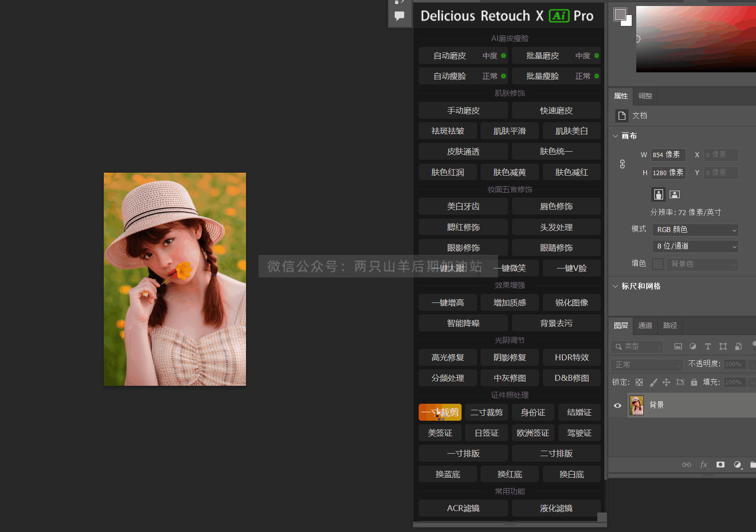Click the pixel layer filter icon
756x532 pixels.
678,346
